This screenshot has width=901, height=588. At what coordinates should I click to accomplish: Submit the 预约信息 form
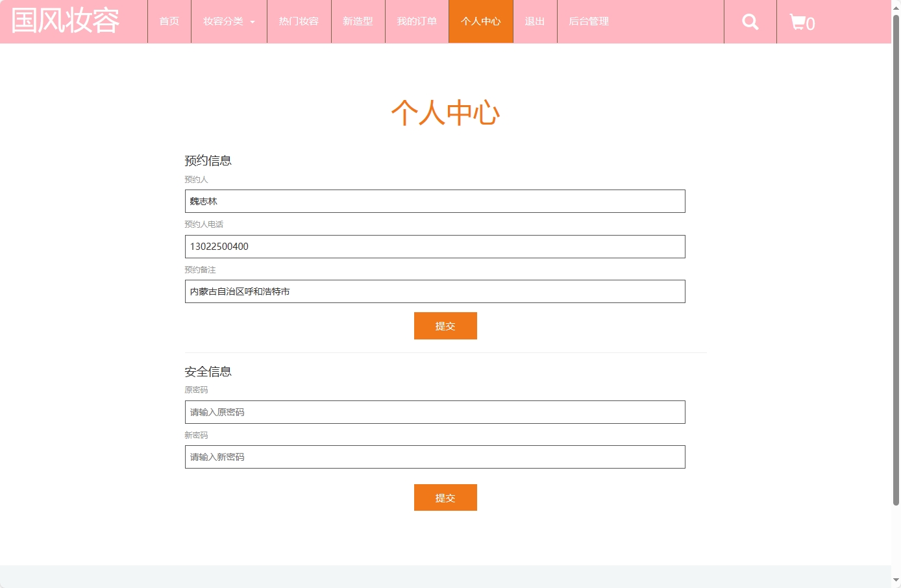click(445, 325)
